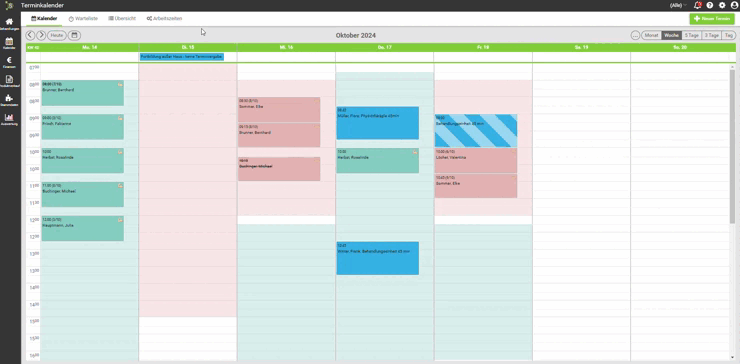Open the Löcher, Valentina appointment
Screen dimensions: 740x364
click(476, 161)
